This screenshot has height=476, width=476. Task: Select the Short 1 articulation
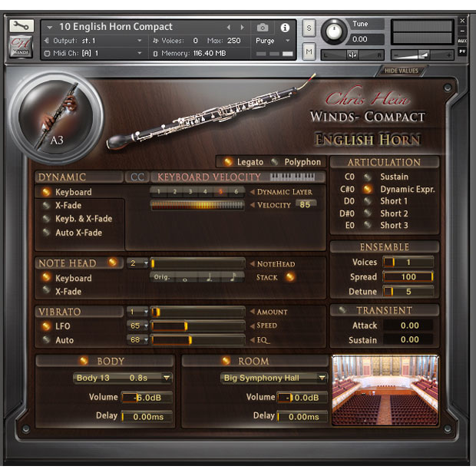coord(394,201)
